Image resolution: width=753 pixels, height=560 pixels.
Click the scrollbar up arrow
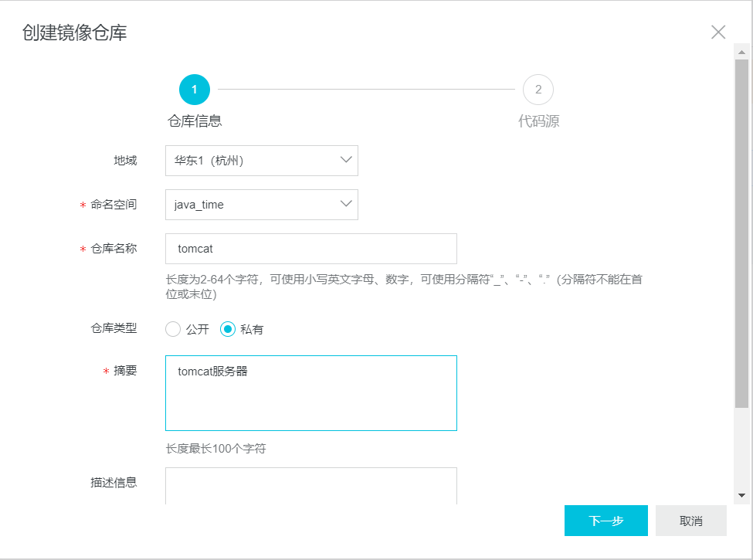coord(741,52)
